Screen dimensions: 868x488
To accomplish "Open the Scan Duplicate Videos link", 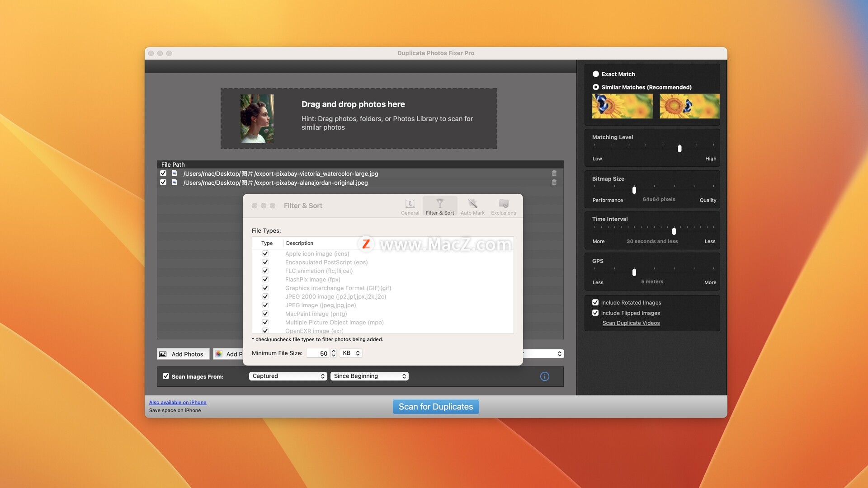I will (631, 323).
